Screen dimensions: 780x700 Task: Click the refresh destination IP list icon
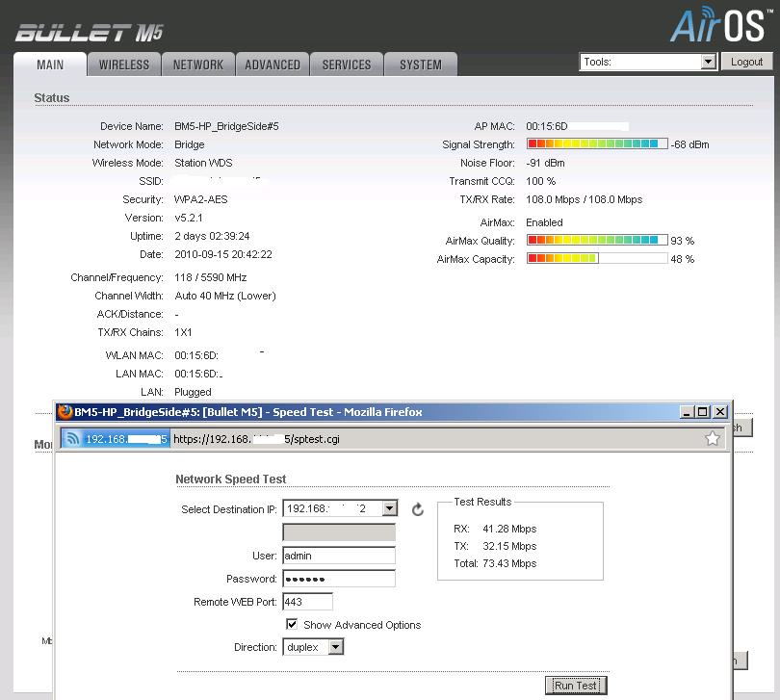(x=418, y=509)
